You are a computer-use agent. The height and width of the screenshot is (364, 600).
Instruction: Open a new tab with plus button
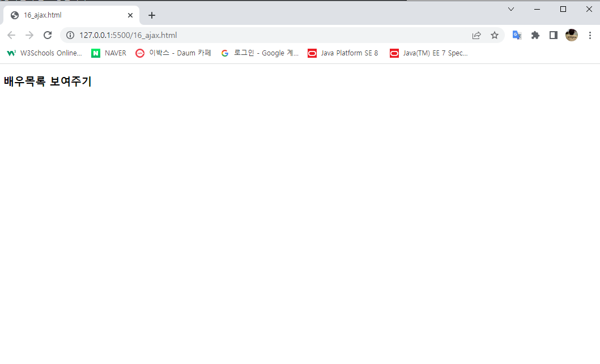(x=152, y=15)
